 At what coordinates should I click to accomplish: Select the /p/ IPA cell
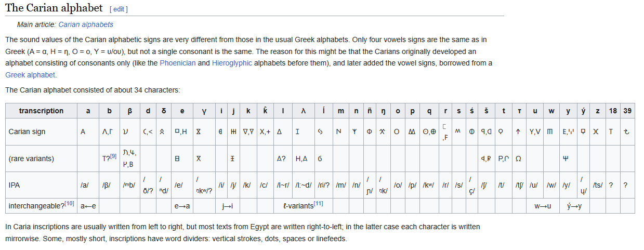click(413, 185)
